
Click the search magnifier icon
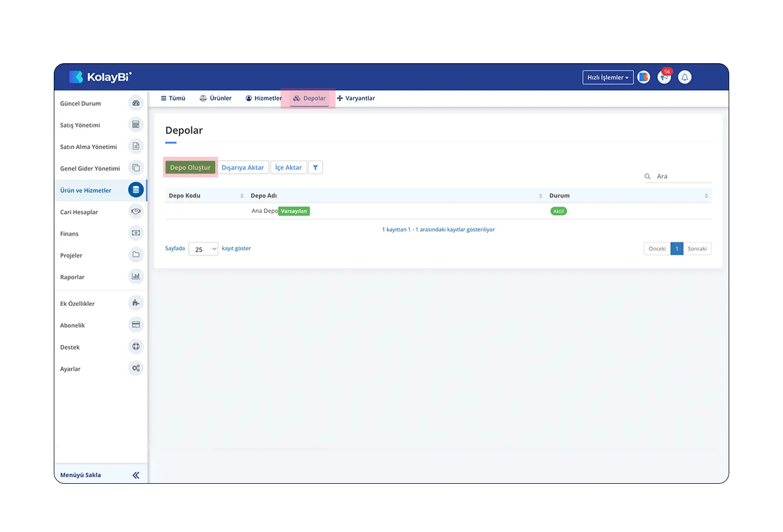(647, 176)
